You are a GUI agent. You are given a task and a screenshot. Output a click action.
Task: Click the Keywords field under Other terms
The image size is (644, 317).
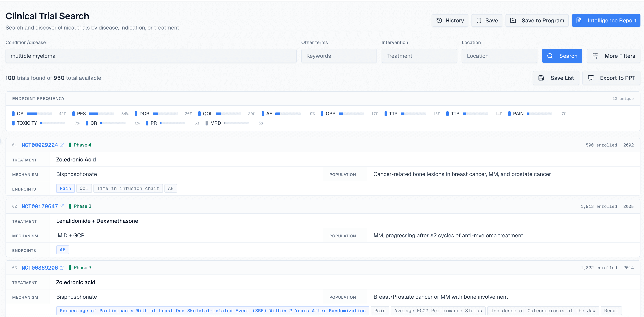click(339, 56)
